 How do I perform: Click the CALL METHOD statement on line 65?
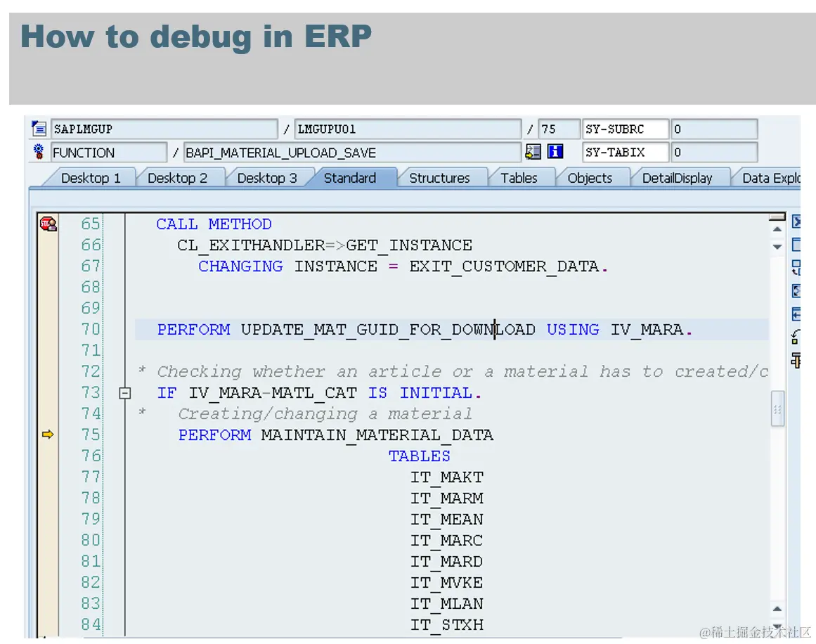(x=214, y=224)
